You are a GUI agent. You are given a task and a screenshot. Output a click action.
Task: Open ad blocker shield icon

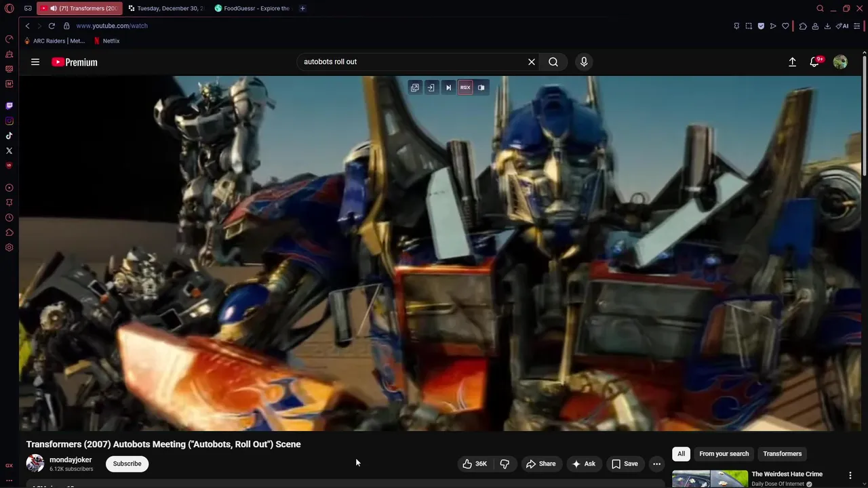[761, 26]
